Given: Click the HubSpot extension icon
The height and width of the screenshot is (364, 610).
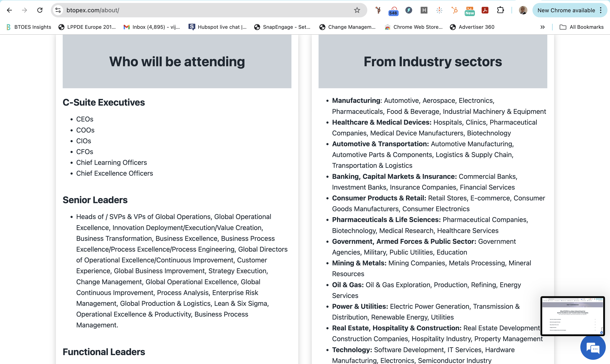Looking at the screenshot, I should pyautogui.click(x=454, y=10).
